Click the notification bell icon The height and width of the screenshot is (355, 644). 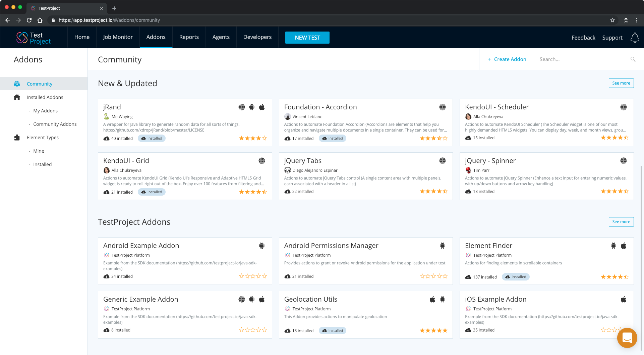(635, 38)
